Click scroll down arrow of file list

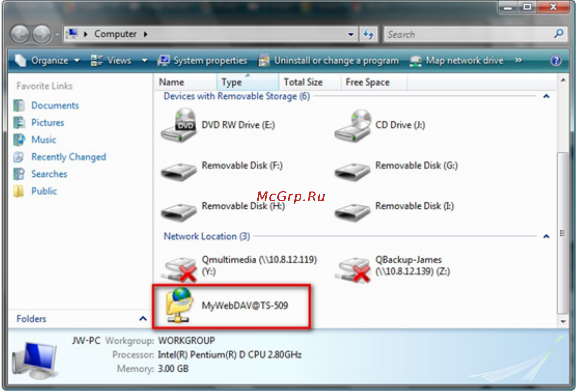[563, 322]
